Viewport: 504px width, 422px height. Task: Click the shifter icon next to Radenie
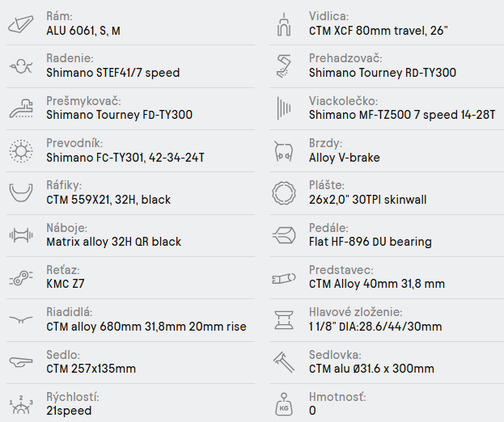tap(20, 66)
